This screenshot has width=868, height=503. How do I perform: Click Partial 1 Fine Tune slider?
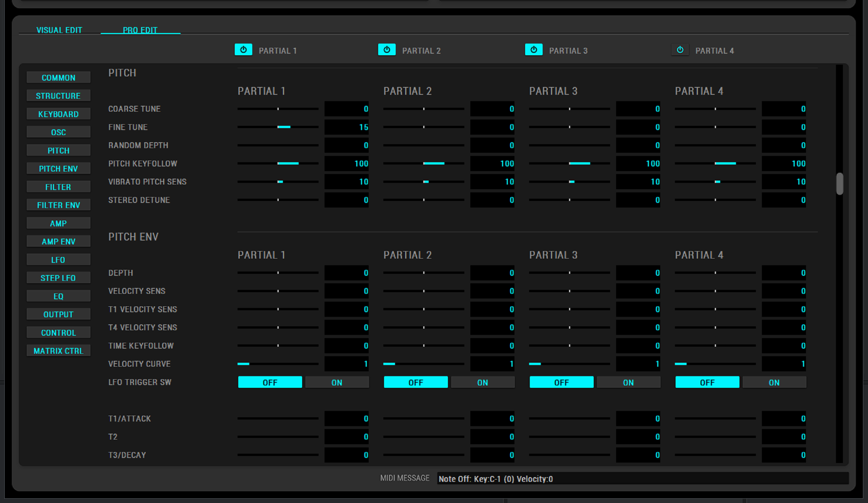[x=278, y=127]
